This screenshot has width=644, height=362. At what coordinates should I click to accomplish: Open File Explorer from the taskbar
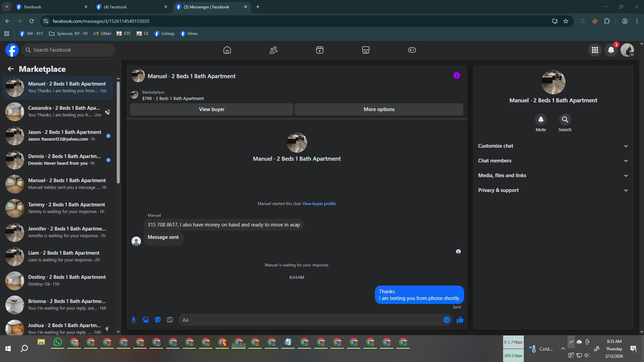click(x=41, y=342)
